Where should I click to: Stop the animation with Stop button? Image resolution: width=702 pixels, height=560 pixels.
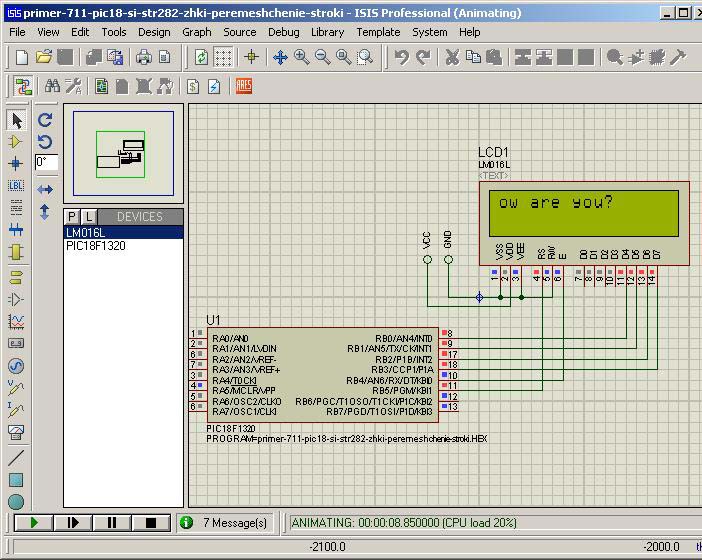(151, 522)
